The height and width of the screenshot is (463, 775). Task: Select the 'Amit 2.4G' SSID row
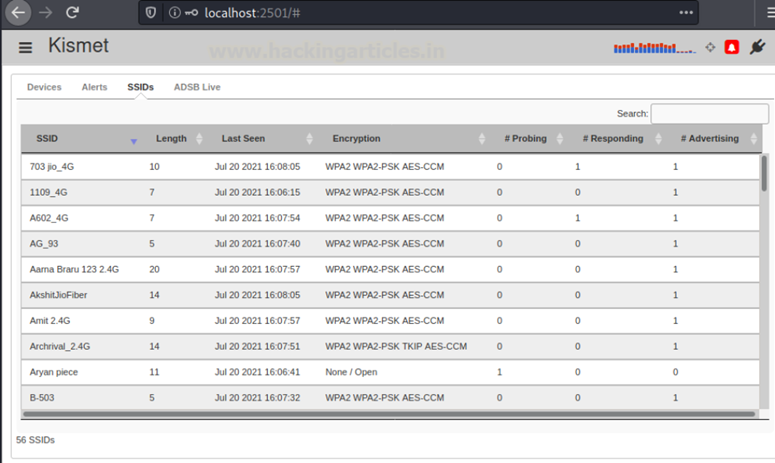[x=390, y=321]
